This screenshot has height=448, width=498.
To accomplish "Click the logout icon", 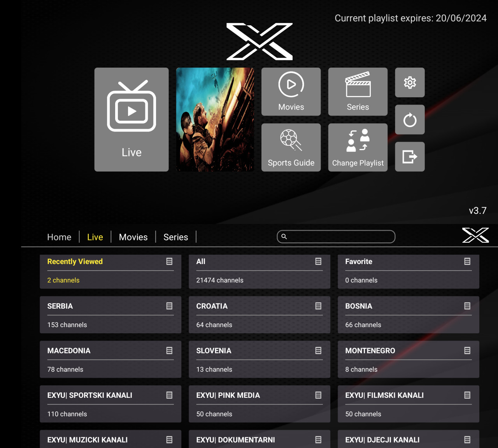I will pos(409,157).
